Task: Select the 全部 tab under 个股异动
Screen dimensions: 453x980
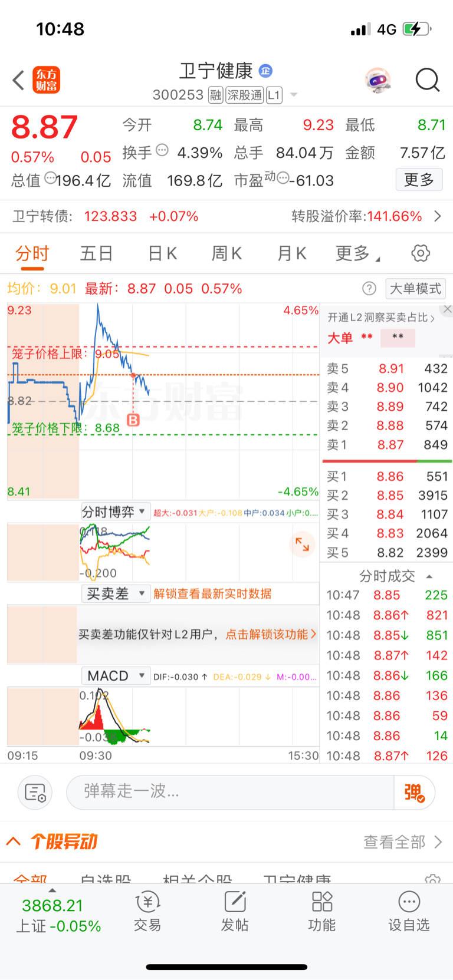Action: 30,879
